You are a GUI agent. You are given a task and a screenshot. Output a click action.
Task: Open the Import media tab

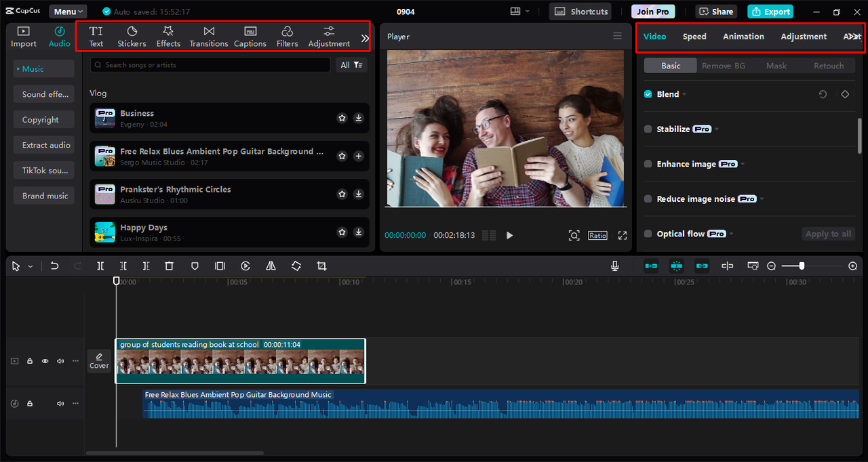[24, 37]
